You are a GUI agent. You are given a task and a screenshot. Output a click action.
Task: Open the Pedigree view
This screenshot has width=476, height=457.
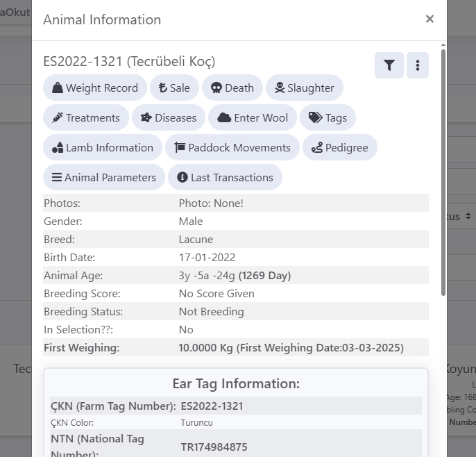[340, 147]
